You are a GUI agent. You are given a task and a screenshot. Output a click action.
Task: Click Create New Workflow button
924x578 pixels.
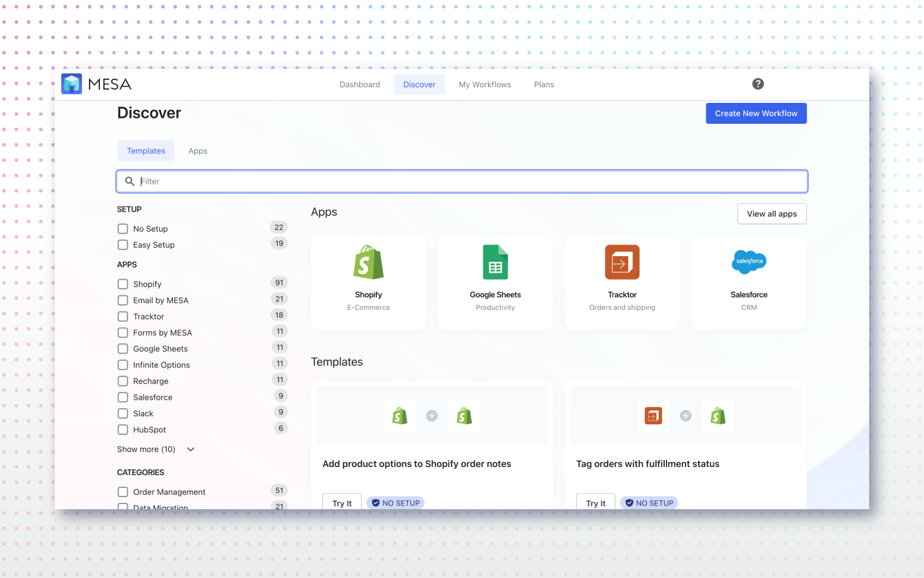(x=756, y=113)
